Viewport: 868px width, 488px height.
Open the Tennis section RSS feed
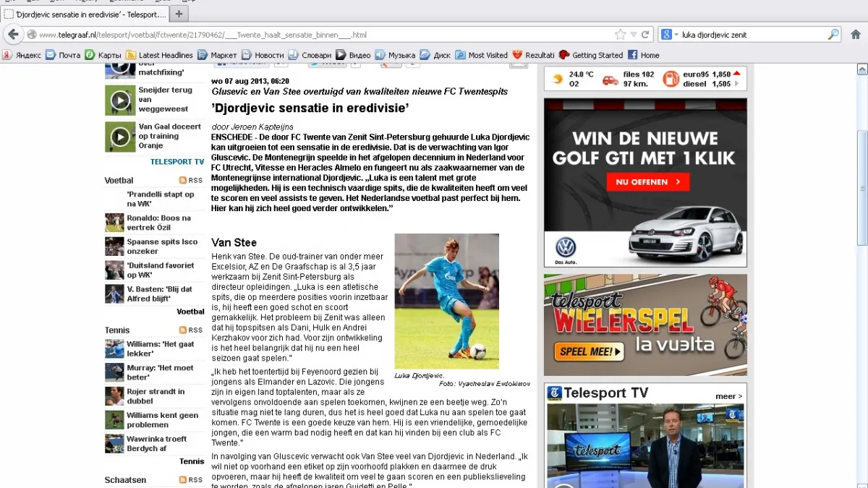click(x=192, y=330)
